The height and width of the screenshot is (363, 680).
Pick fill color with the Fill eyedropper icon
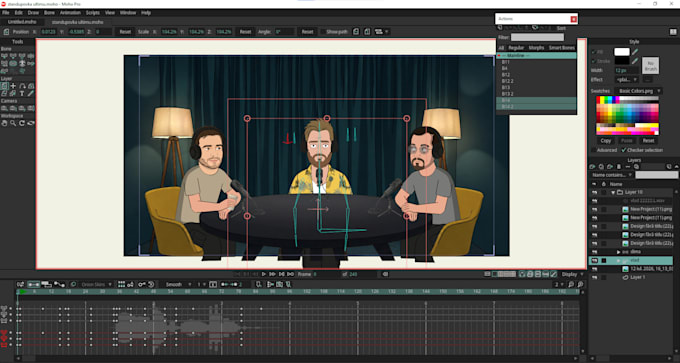coord(635,52)
